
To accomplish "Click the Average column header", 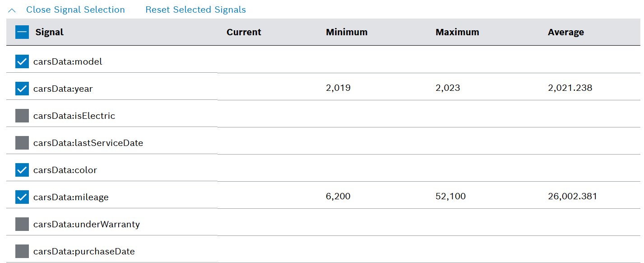I will (565, 32).
